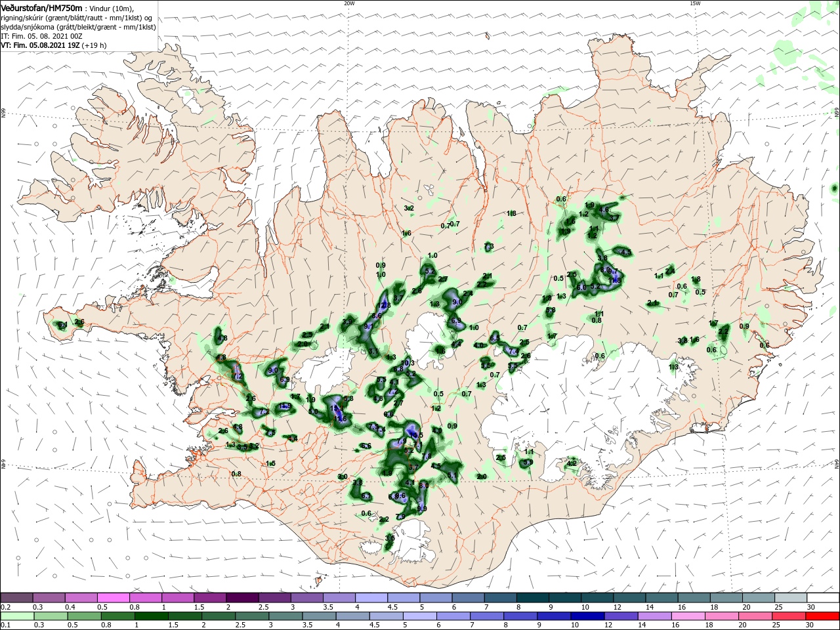
Task: Pick top-row legend swatch between 10 and 12
Action: pyautogui.click(x=597, y=597)
